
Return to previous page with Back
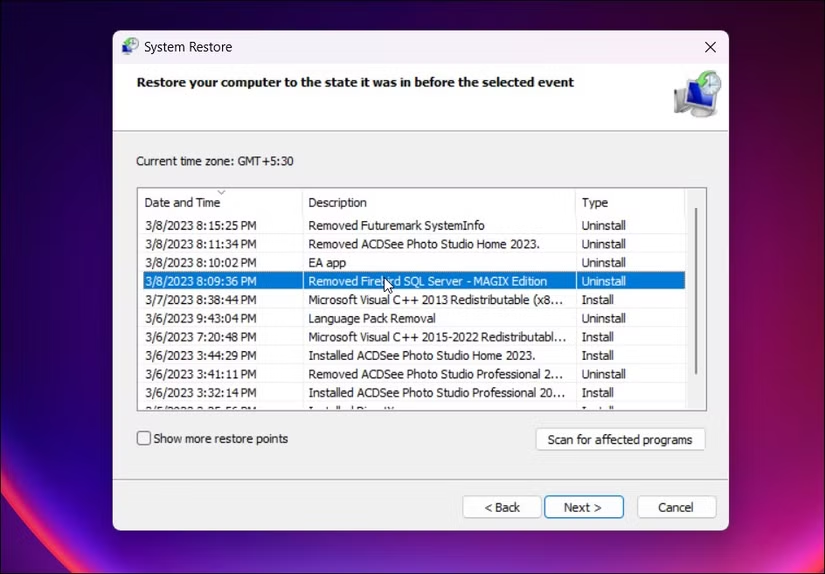coord(501,507)
